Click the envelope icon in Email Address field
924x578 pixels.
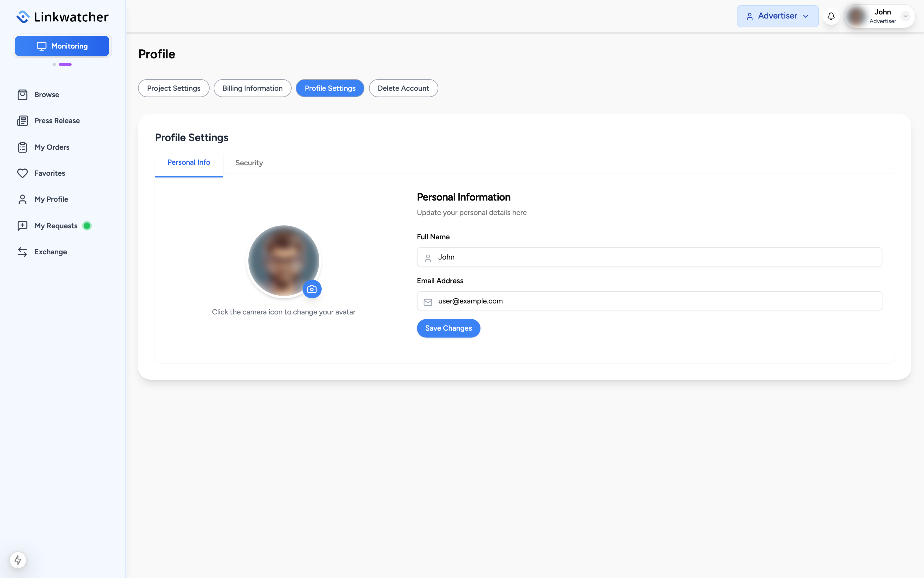pos(428,302)
